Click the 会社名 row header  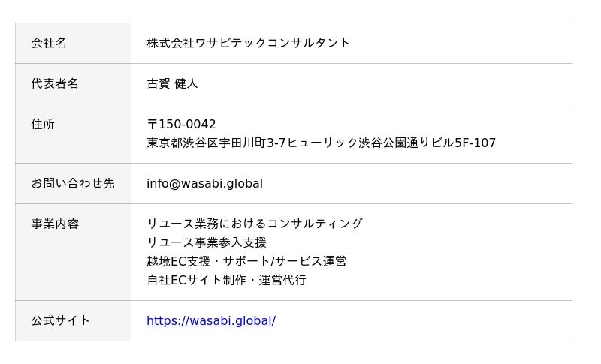click(x=49, y=43)
